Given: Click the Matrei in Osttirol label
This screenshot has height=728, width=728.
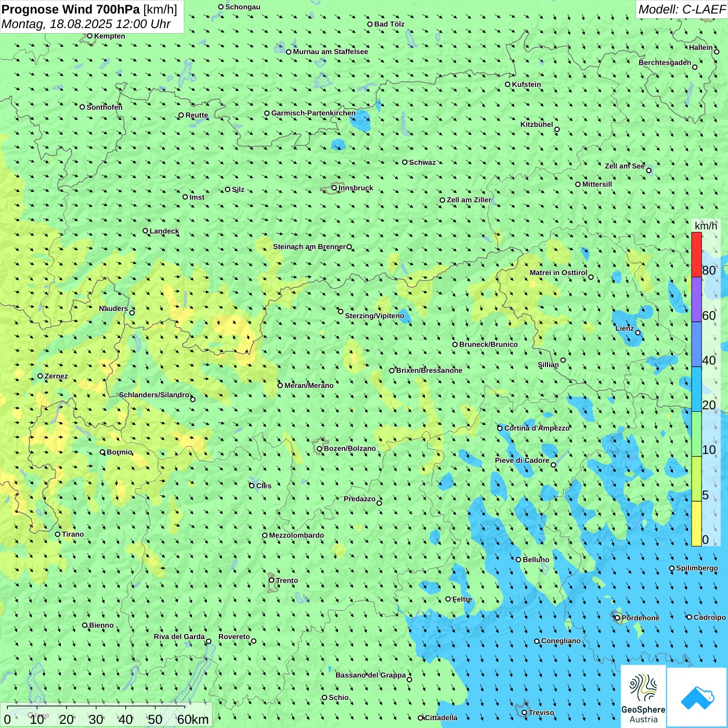Looking at the screenshot, I should pyautogui.click(x=558, y=272).
